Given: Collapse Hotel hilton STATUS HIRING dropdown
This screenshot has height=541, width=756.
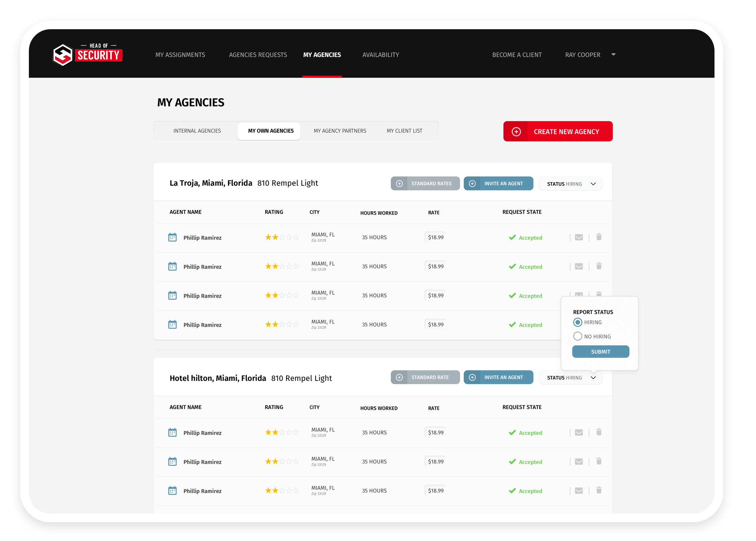Looking at the screenshot, I should (570, 378).
